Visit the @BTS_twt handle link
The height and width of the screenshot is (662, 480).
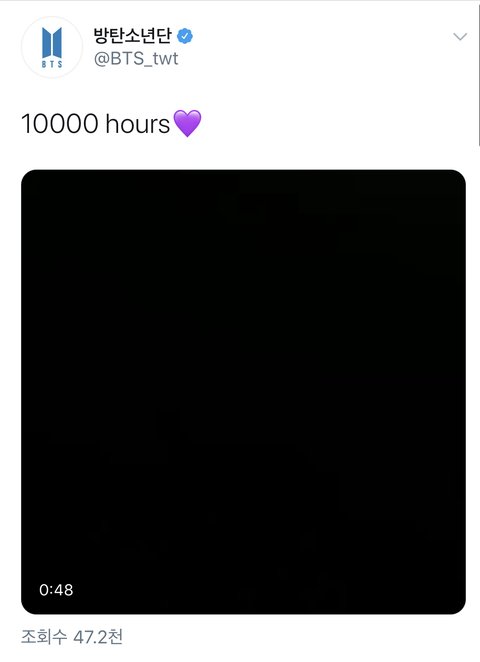tap(136, 58)
